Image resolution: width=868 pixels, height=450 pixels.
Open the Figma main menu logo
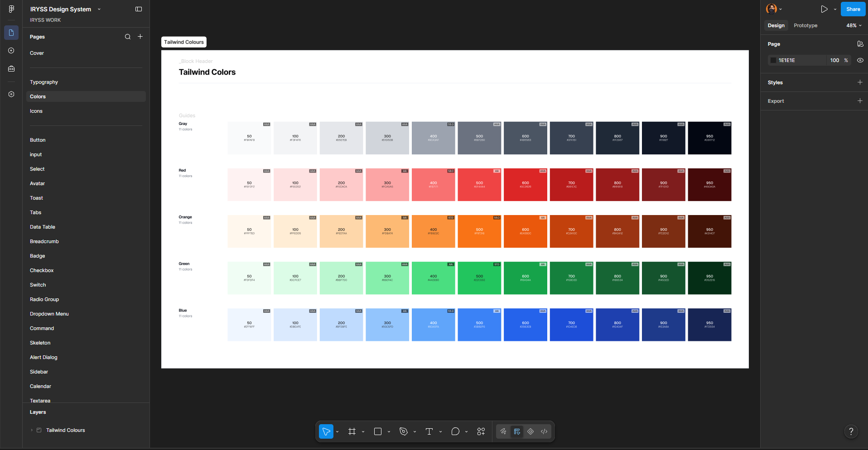pyautogui.click(x=11, y=9)
